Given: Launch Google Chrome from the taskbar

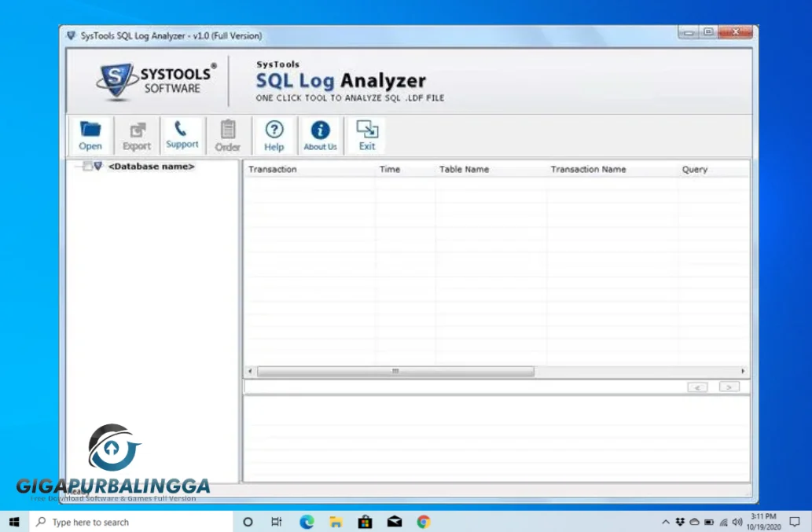Looking at the screenshot, I should click(x=424, y=522).
